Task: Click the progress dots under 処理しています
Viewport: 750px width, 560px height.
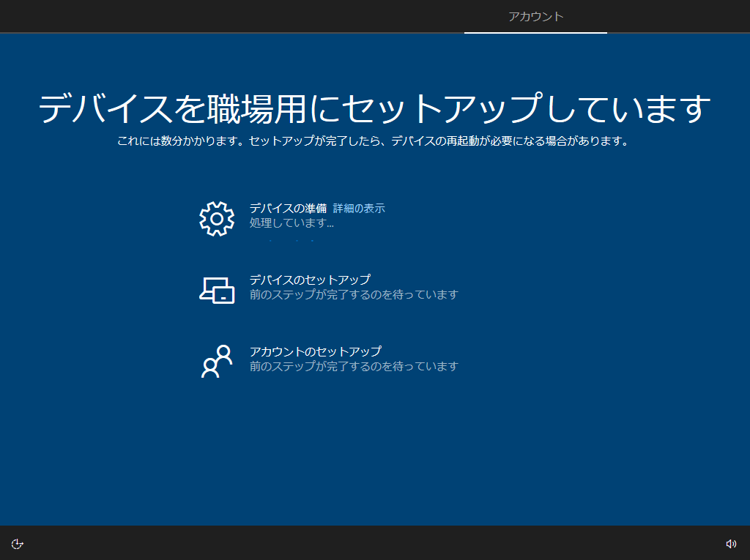Action: 292,241
